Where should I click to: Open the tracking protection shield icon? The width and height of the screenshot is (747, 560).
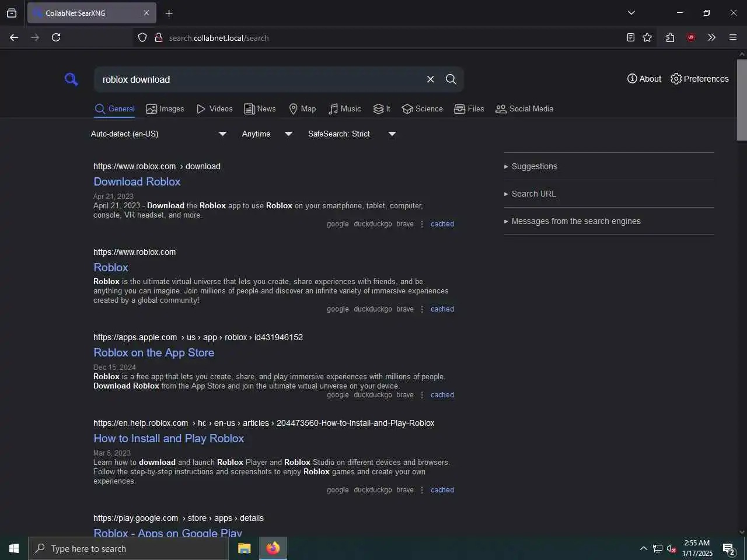tap(142, 38)
